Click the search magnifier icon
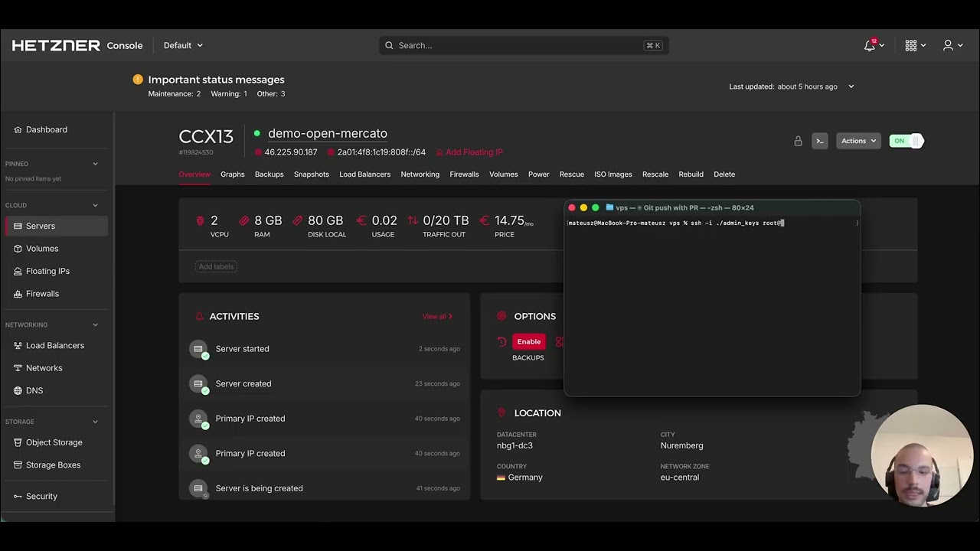This screenshot has width=980, height=551. (389, 46)
